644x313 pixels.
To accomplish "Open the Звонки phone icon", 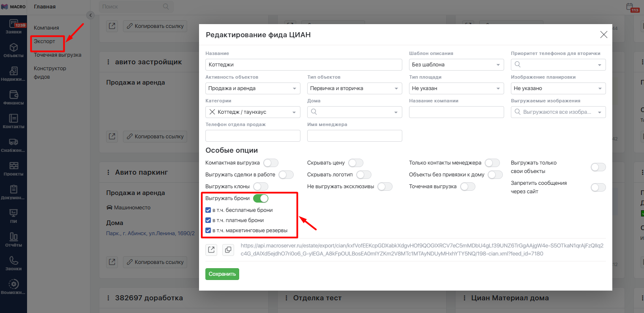I will pyautogui.click(x=14, y=263).
